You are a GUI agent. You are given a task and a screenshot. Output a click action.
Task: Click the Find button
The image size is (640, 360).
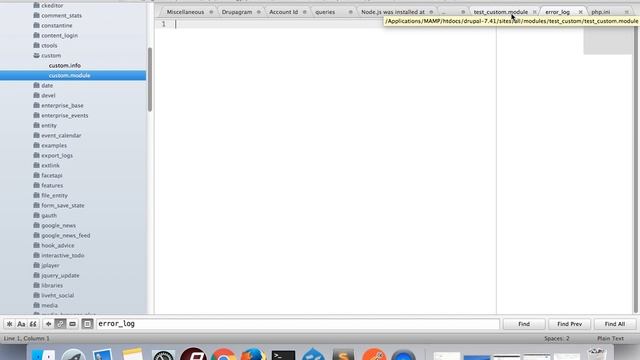click(524, 324)
